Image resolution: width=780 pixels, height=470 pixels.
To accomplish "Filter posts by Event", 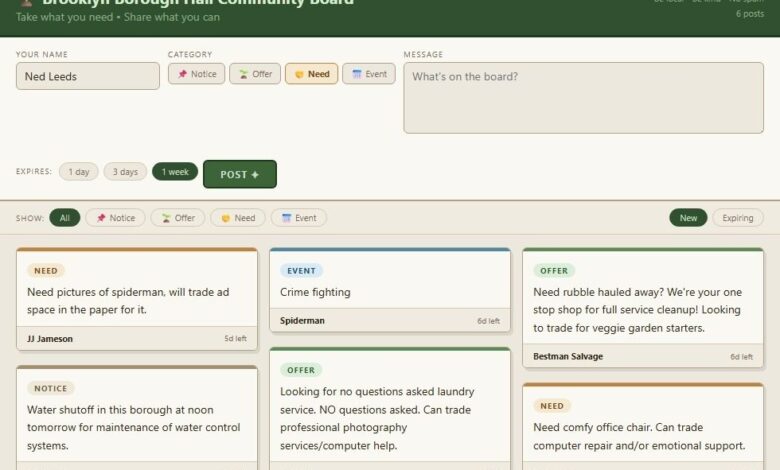I will pos(298,218).
